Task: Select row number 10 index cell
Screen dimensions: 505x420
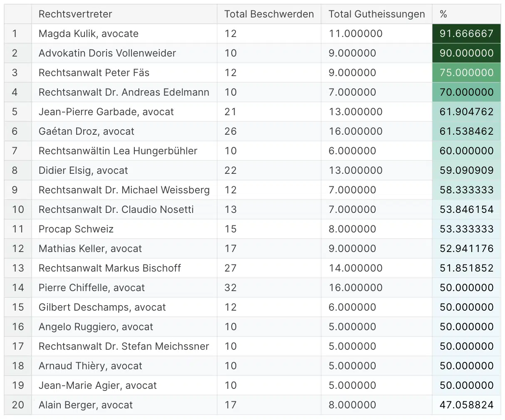Action: 18,210
